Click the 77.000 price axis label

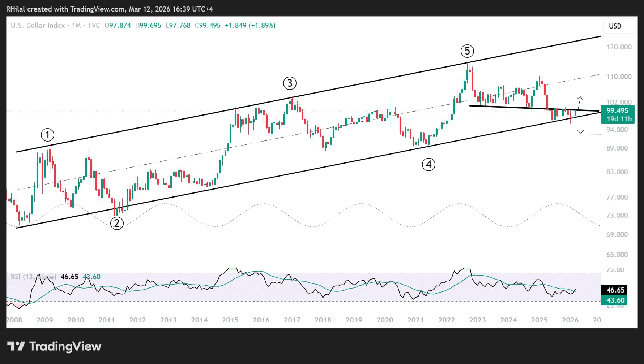(617, 197)
